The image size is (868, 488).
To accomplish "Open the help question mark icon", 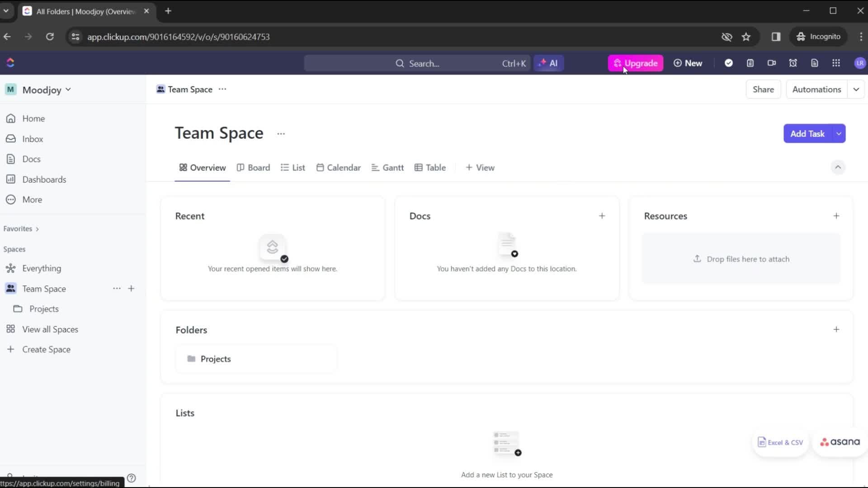I will pos(132,478).
